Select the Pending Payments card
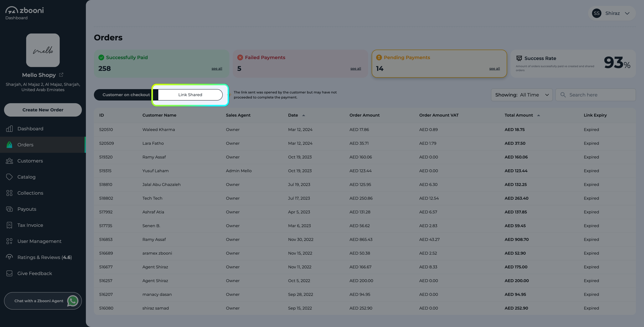This screenshot has width=644, height=327. coord(439,64)
